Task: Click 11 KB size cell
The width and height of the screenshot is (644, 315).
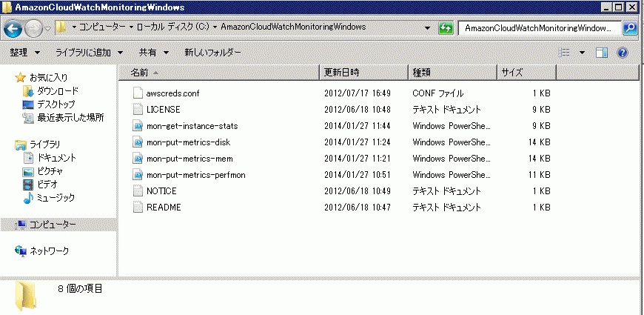Action: coord(540,175)
